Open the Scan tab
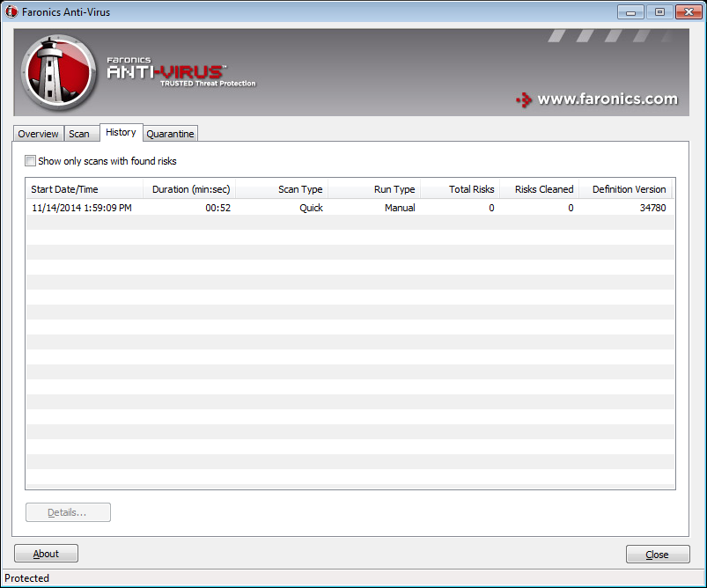The image size is (707, 588). coord(79,134)
